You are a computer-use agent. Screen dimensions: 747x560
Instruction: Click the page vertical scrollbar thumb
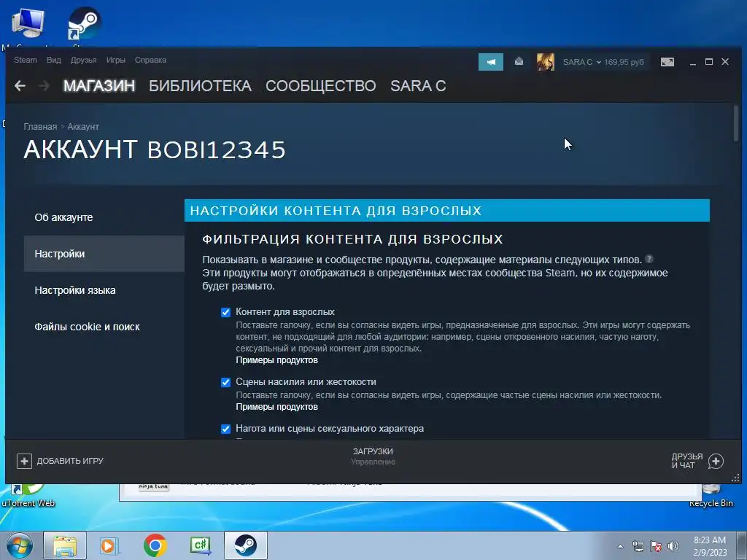(x=736, y=122)
